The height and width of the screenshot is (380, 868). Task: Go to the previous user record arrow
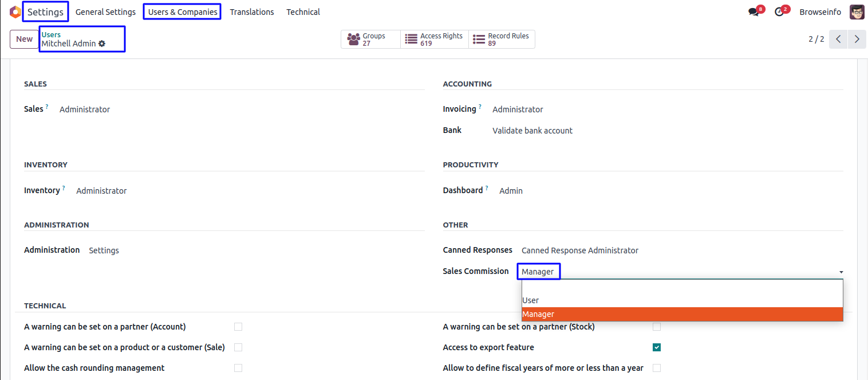click(838, 39)
